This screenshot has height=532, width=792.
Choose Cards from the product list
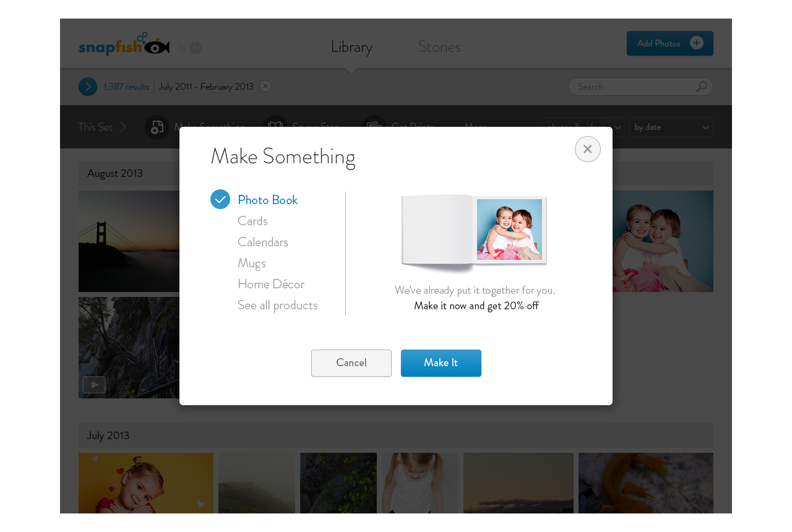252,221
